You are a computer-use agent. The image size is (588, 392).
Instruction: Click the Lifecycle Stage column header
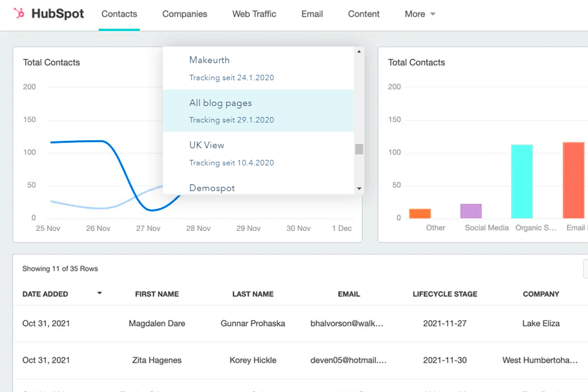445,294
